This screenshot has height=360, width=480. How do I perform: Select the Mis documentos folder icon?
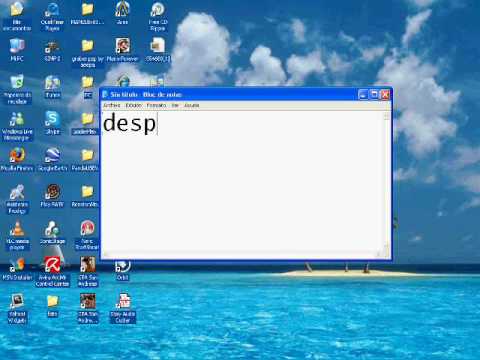tap(17, 16)
